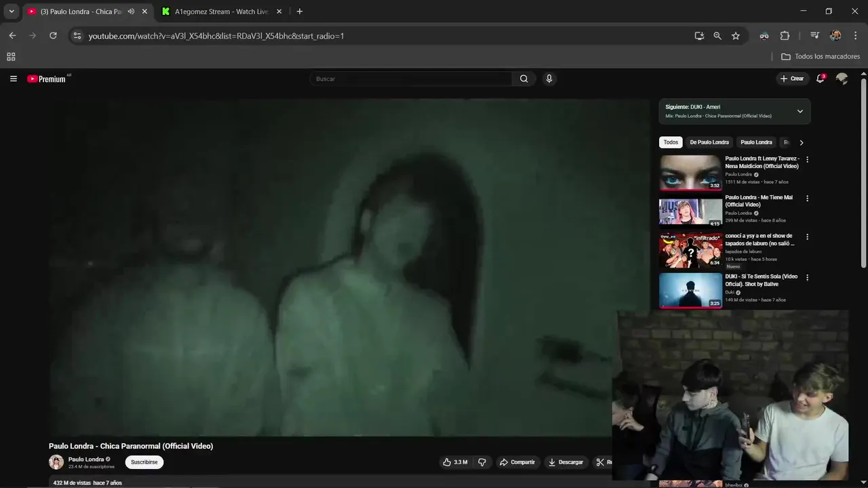The width and height of the screenshot is (868, 488).
Task: Select the Paulo Londra filter chip
Action: coord(756,142)
